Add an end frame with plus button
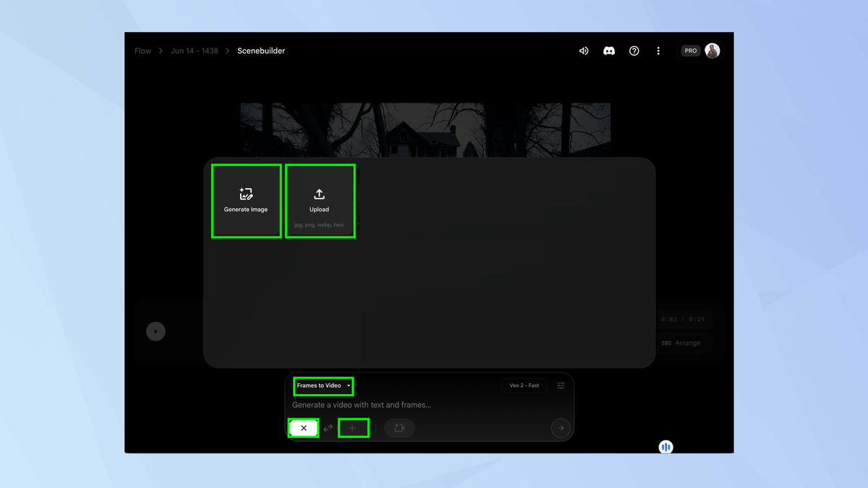The image size is (868, 488). (x=353, y=428)
